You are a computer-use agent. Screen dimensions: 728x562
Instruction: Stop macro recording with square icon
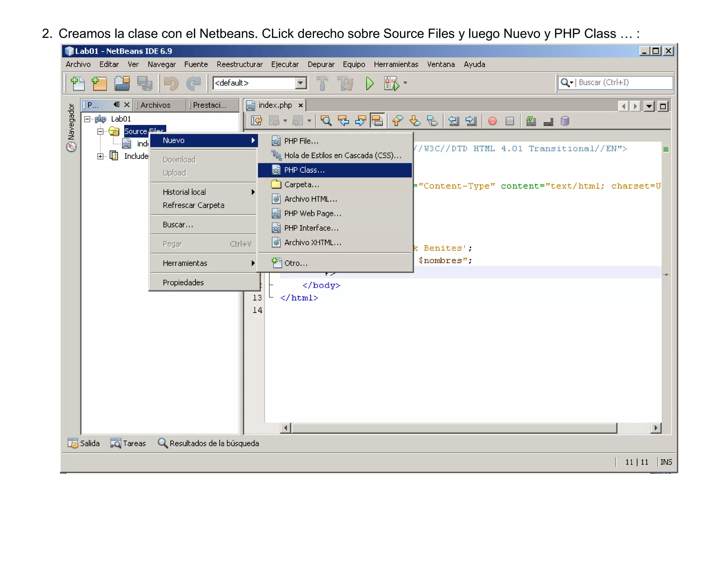pyautogui.click(x=510, y=121)
